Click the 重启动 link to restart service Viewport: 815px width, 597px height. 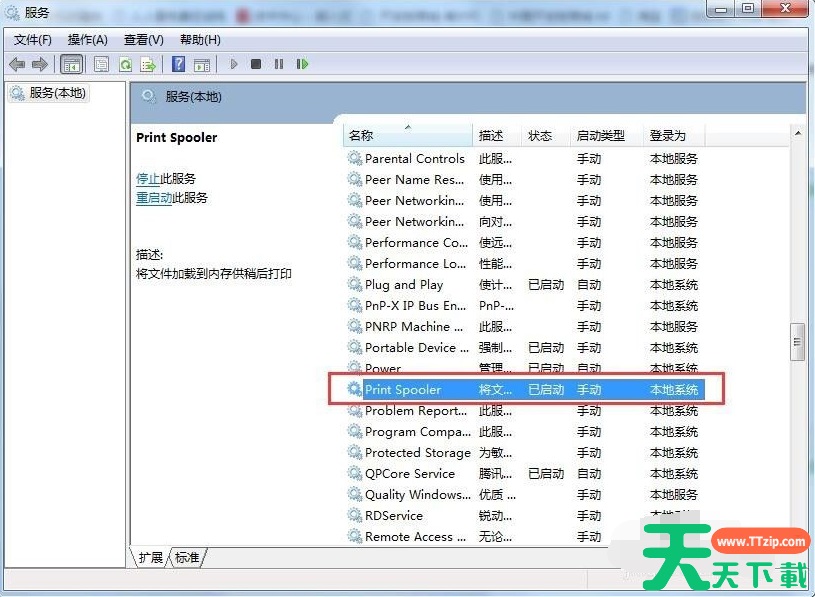point(154,198)
